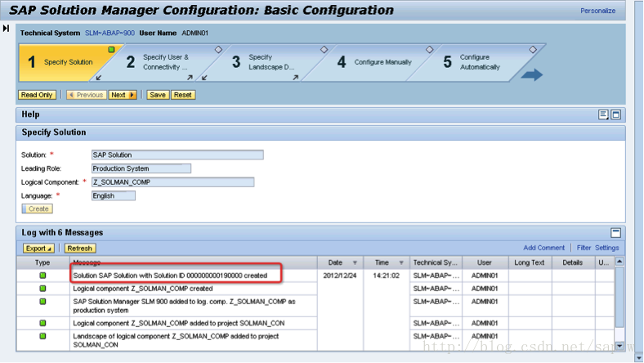Click green status icon of Solution created row
The height and width of the screenshot is (363, 644).
(x=42, y=276)
